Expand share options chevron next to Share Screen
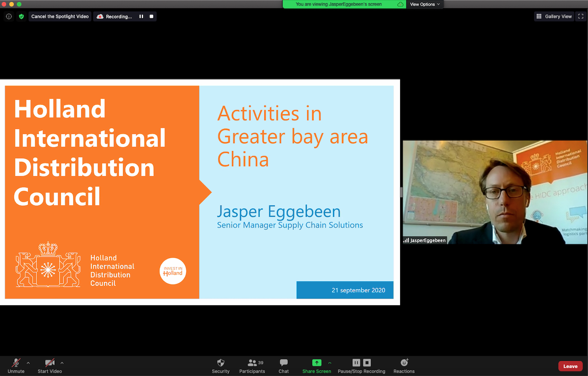 point(330,363)
